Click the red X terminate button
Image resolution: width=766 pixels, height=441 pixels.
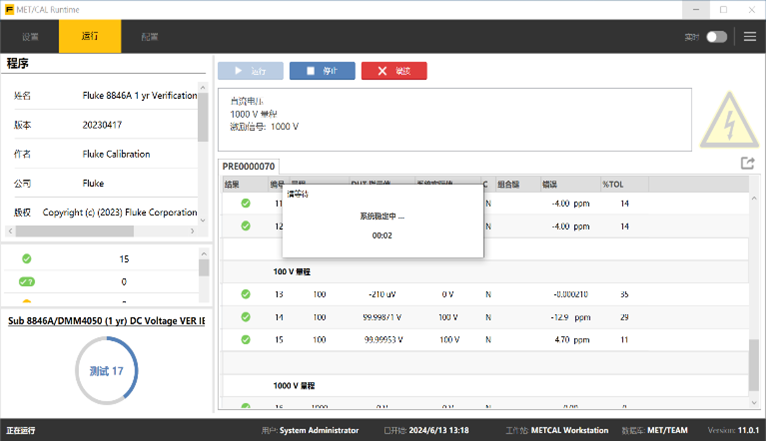pyautogui.click(x=394, y=71)
